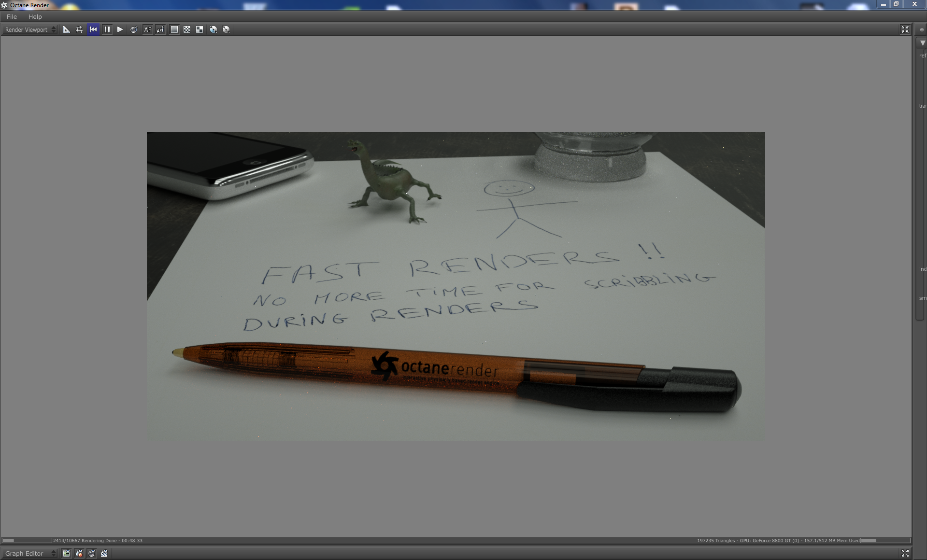Click the render progress bar
This screenshot has height=560, width=927.
(x=27, y=540)
